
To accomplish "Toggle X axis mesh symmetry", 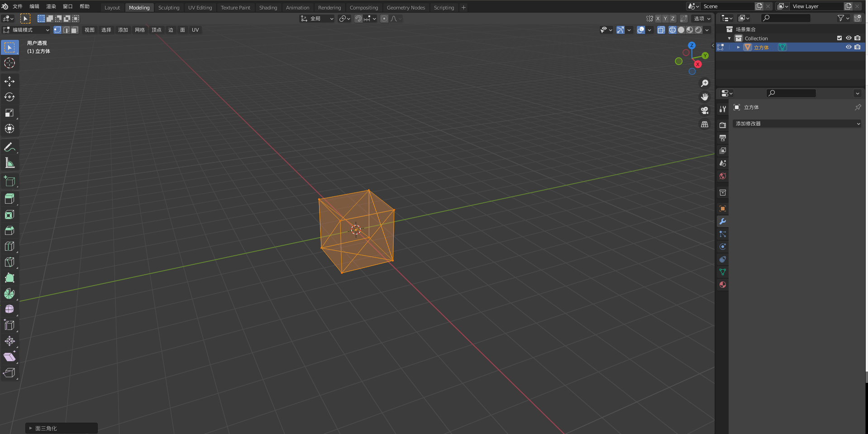I will click(x=658, y=19).
